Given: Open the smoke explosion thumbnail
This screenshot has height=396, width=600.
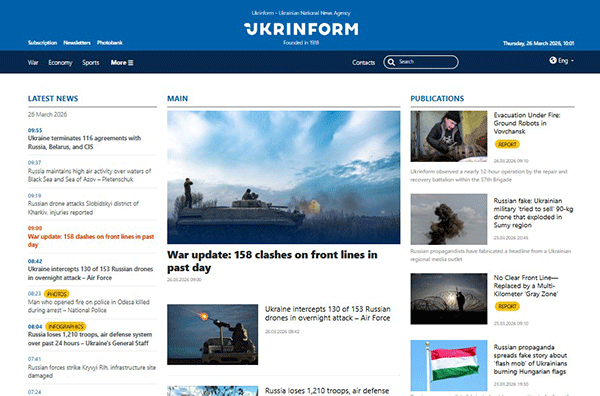Looking at the screenshot, I should 449,219.
